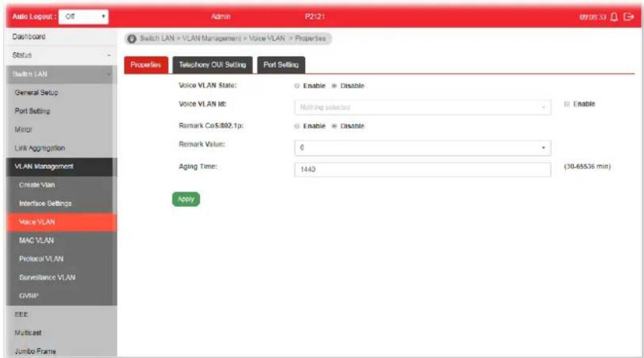
Task: Click the logout icon in header
Action: click(629, 17)
